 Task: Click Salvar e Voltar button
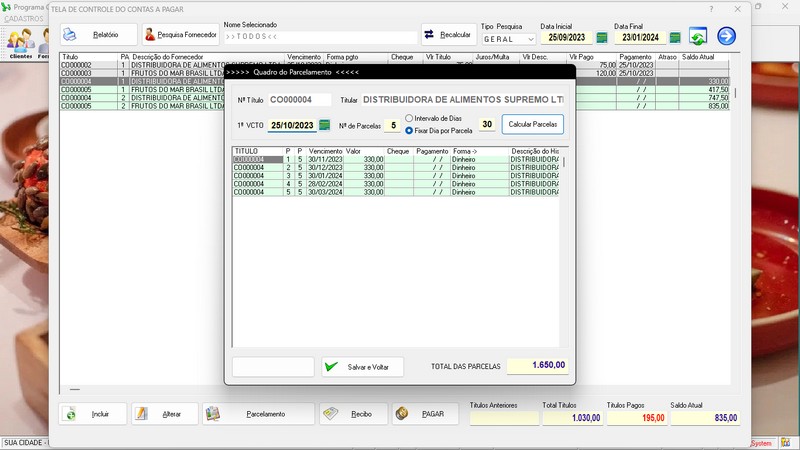click(x=362, y=367)
